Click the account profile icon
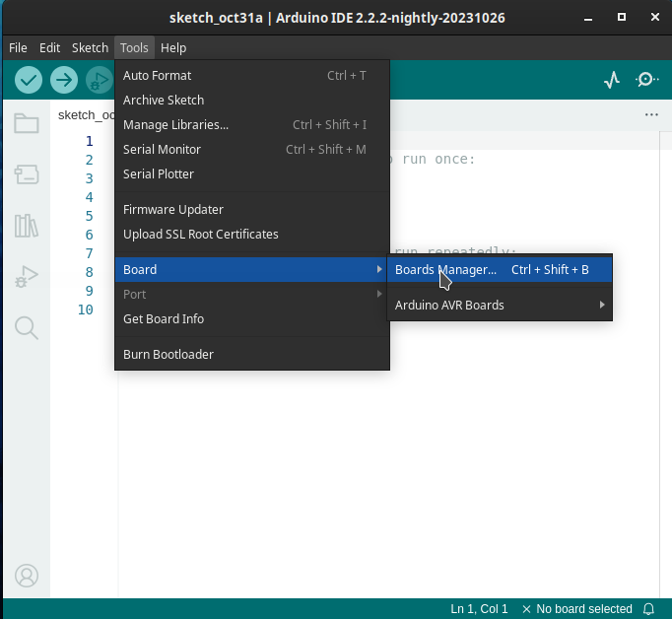 pyautogui.click(x=27, y=576)
